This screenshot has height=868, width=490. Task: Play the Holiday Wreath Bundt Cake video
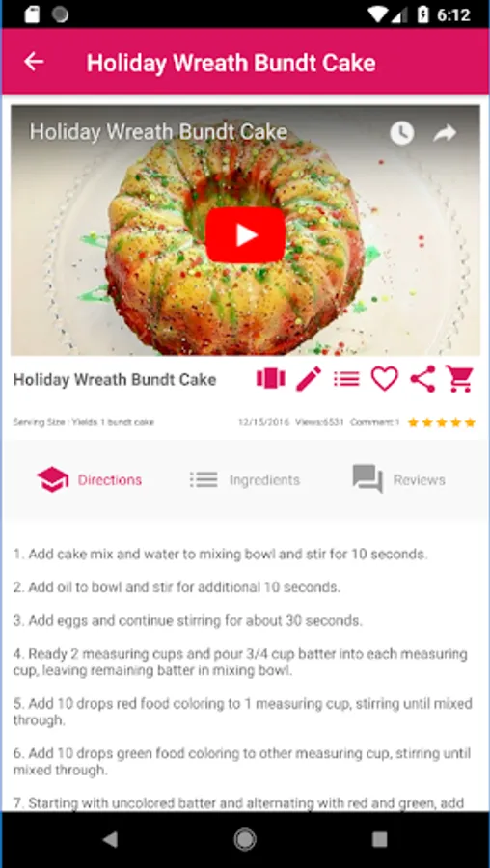coord(245,234)
